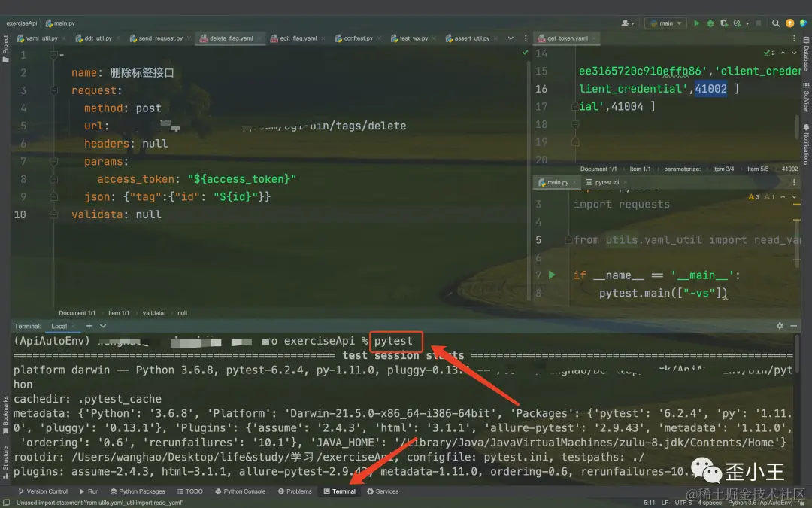Image resolution: width=812 pixels, height=508 pixels.
Task: Run the main configuration with green play button
Action: 696,23
